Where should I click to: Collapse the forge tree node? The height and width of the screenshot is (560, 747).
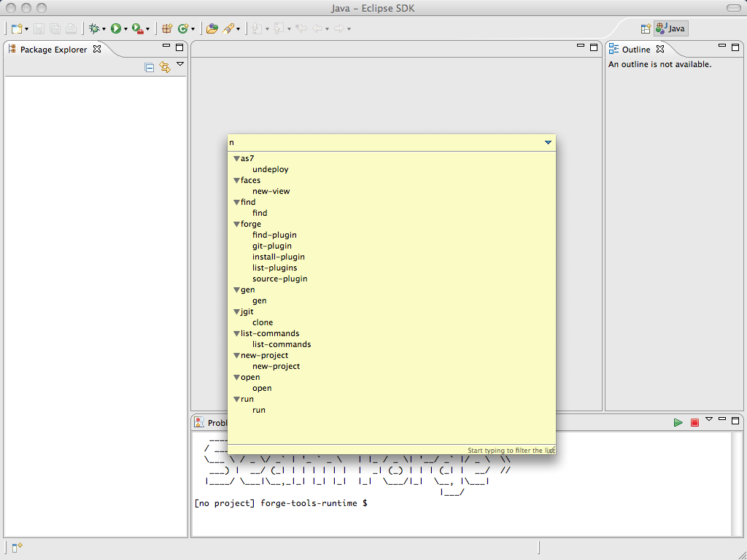tap(236, 225)
